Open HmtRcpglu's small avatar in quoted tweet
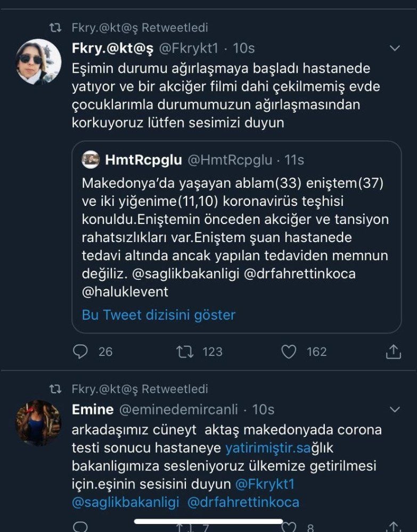 click(x=91, y=160)
